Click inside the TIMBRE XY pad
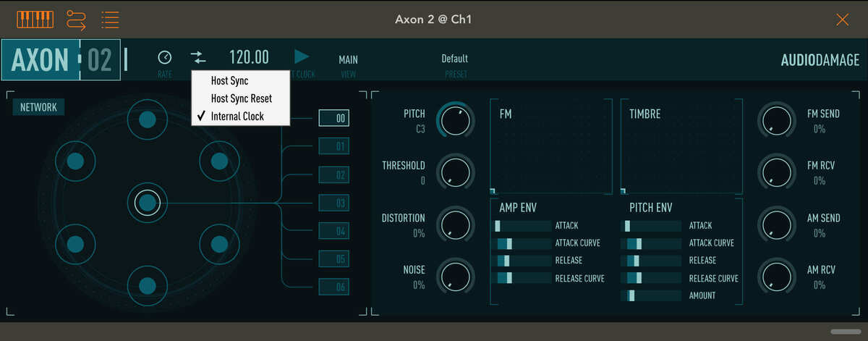Screen dimensions: 868x341 click(681, 147)
